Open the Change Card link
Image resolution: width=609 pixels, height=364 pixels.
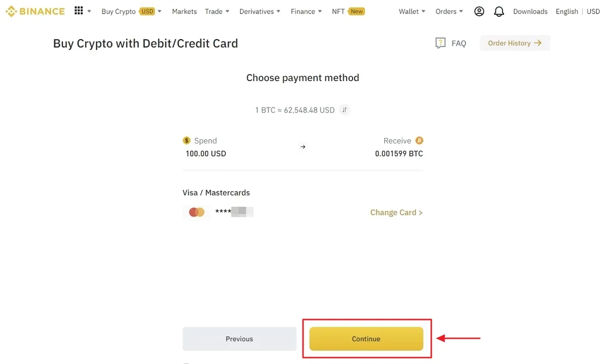click(x=396, y=212)
